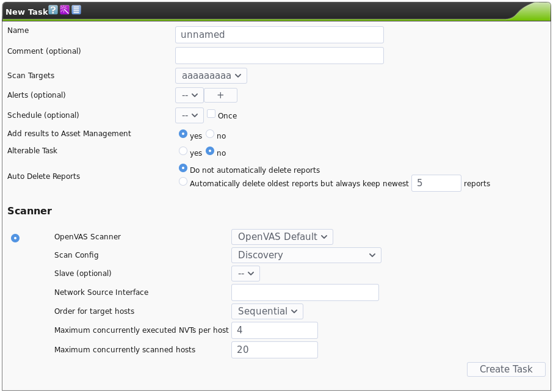Image resolution: width=553 pixels, height=392 pixels.
Task: Open the help icon next to New Task
Action: pos(53,10)
